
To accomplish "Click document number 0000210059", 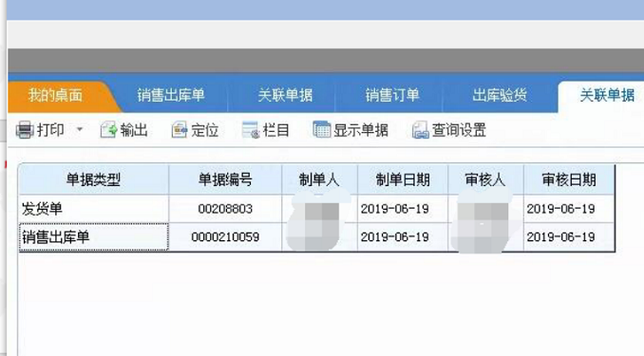I will click(225, 237).
